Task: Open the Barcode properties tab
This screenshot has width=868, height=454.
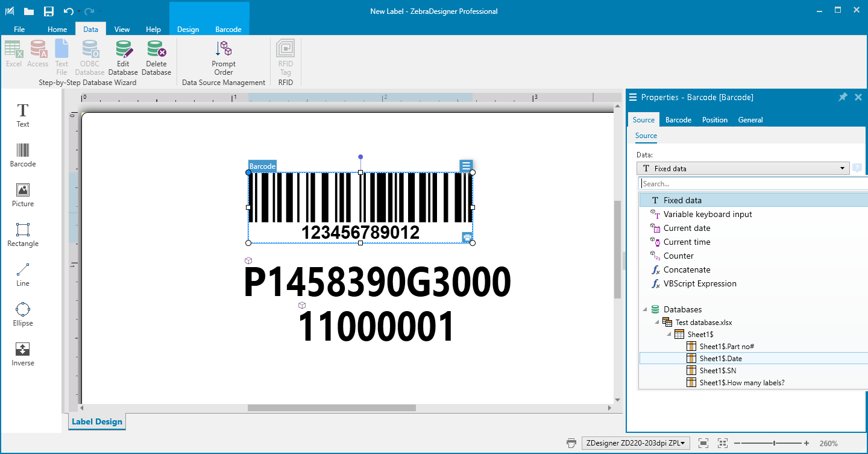Action: 678,120
